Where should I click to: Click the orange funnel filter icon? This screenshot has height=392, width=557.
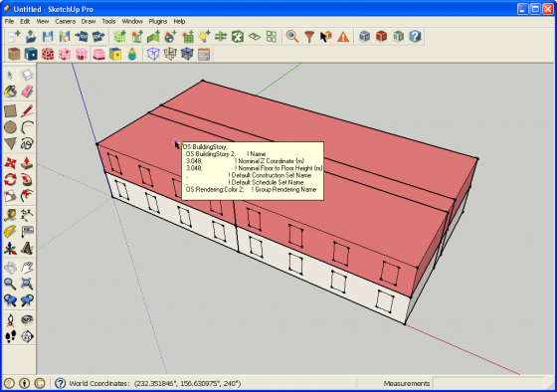tap(309, 37)
